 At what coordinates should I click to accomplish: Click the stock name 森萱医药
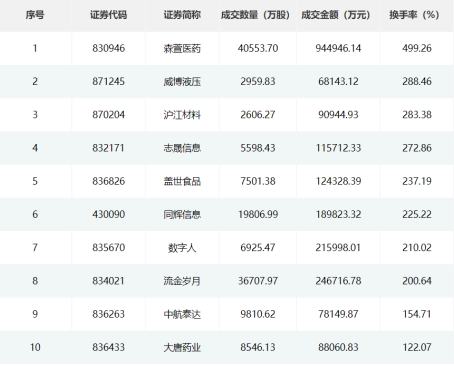click(x=182, y=49)
